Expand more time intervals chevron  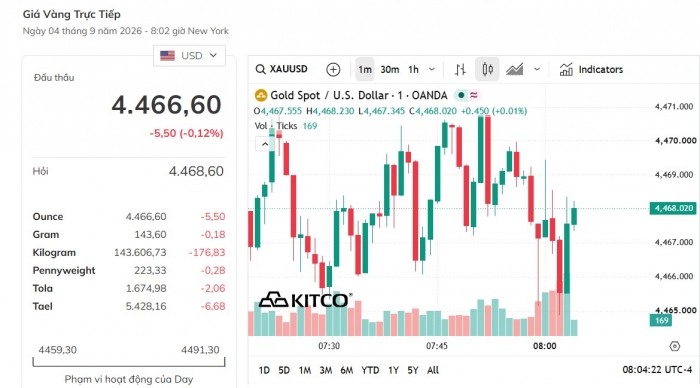[x=432, y=69]
